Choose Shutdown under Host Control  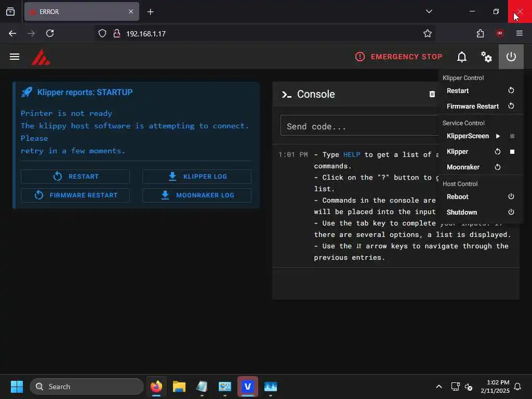click(481, 212)
